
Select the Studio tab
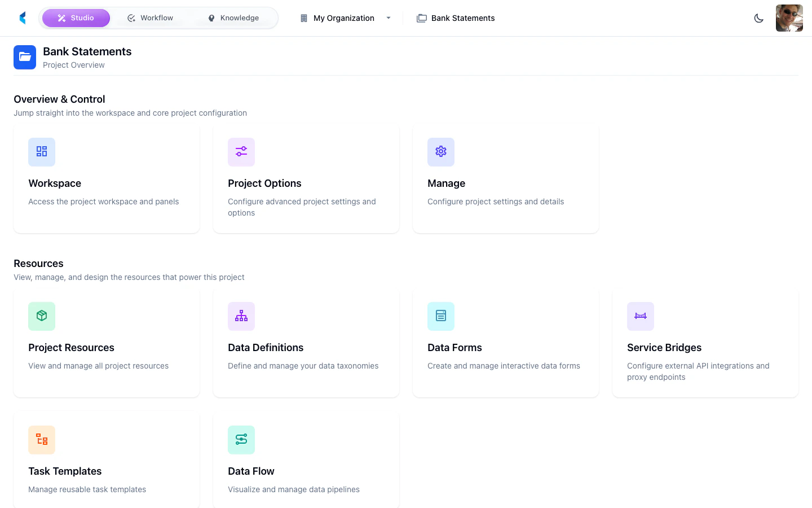[x=76, y=17]
